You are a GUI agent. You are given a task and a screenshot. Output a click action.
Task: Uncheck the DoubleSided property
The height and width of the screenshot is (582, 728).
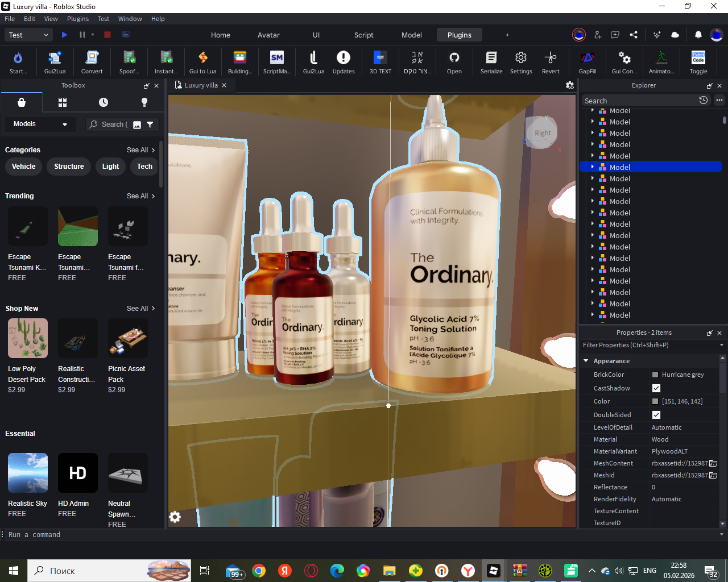656,415
